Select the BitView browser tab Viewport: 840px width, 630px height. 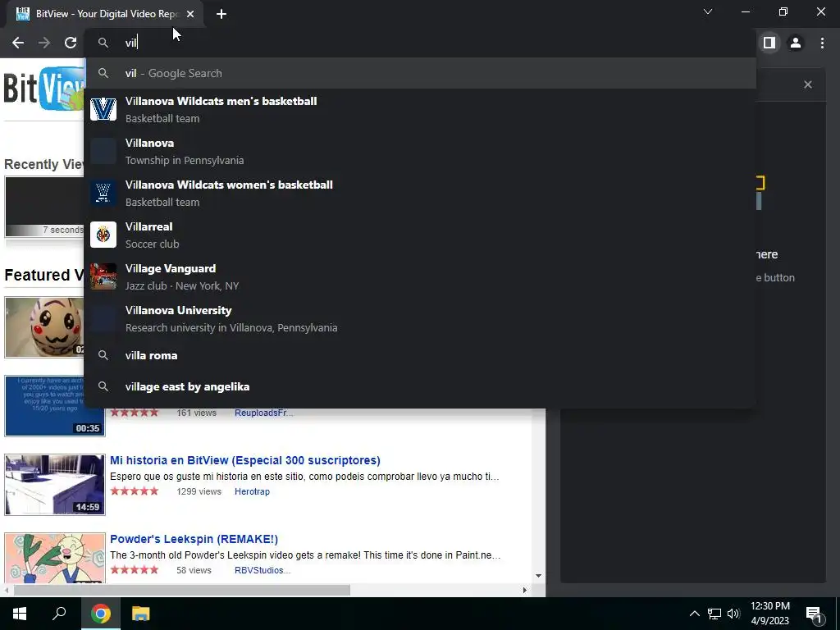(105, 14)
